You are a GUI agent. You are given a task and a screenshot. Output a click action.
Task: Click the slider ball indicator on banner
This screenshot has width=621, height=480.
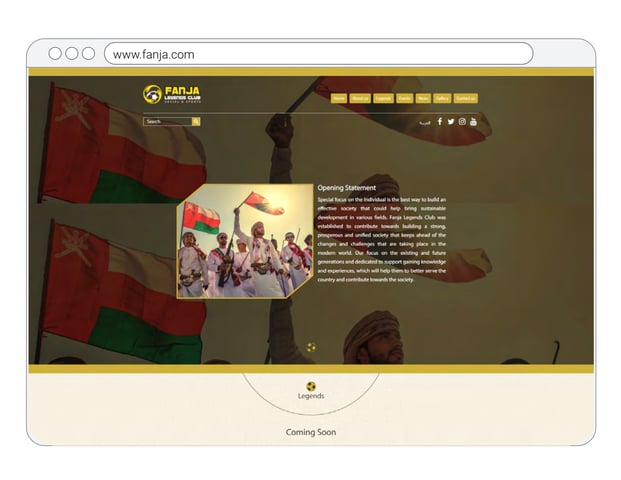pyautogui.click(x=311, y=347)
